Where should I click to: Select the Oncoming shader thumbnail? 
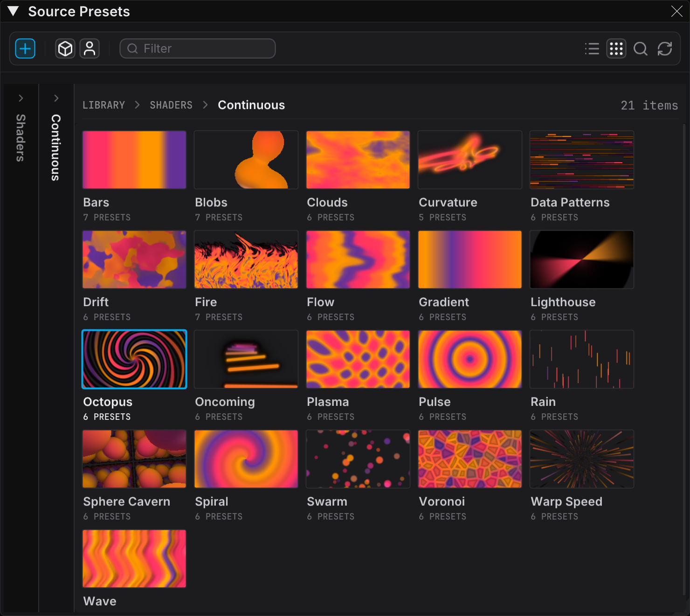coord(246,359)
